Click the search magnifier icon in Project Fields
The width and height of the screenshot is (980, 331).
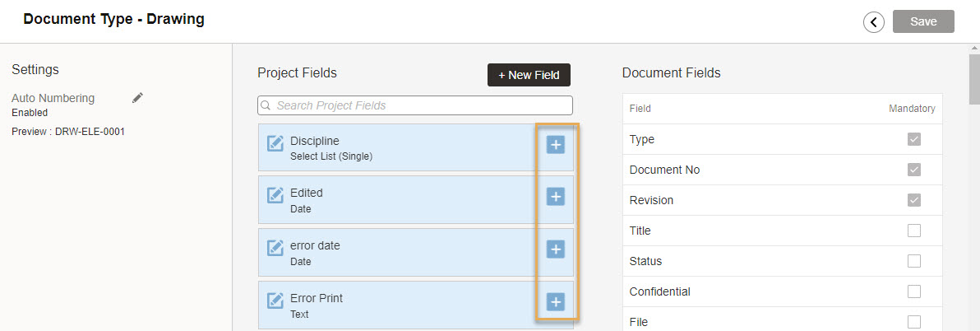(266, 105)
